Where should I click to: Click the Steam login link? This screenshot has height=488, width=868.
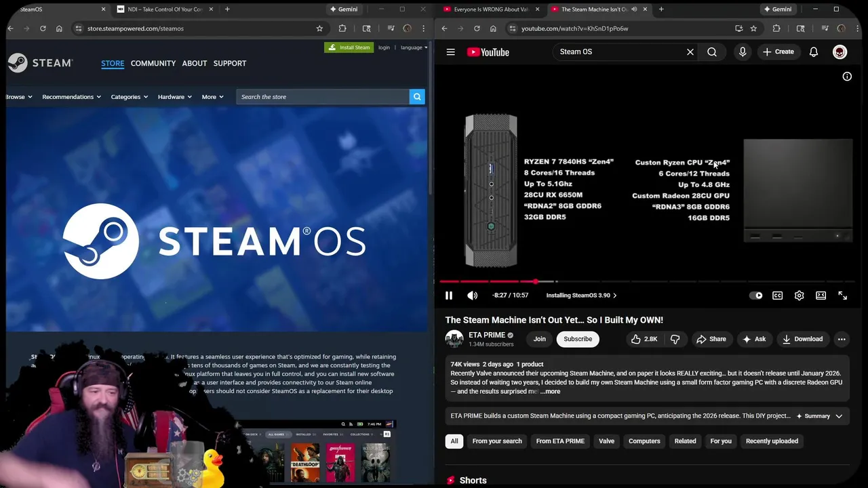(384, 47)
